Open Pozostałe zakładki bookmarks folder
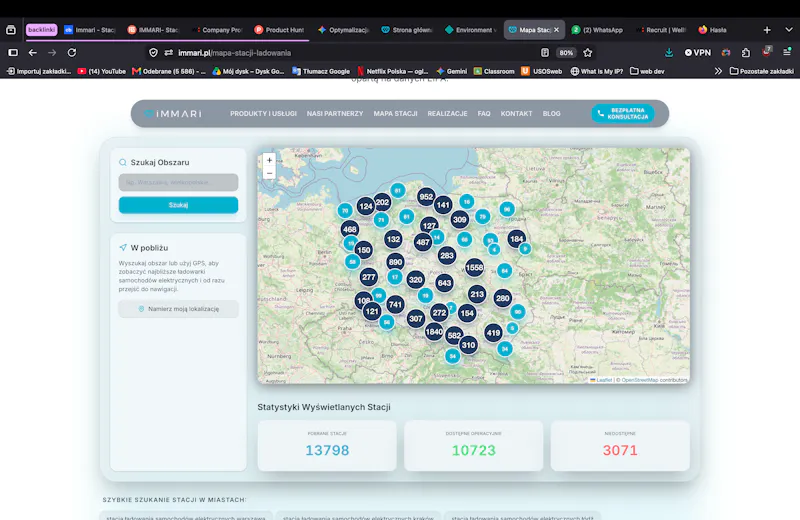The width and height of the screenshot is (800, 520). tap(762, 71)
